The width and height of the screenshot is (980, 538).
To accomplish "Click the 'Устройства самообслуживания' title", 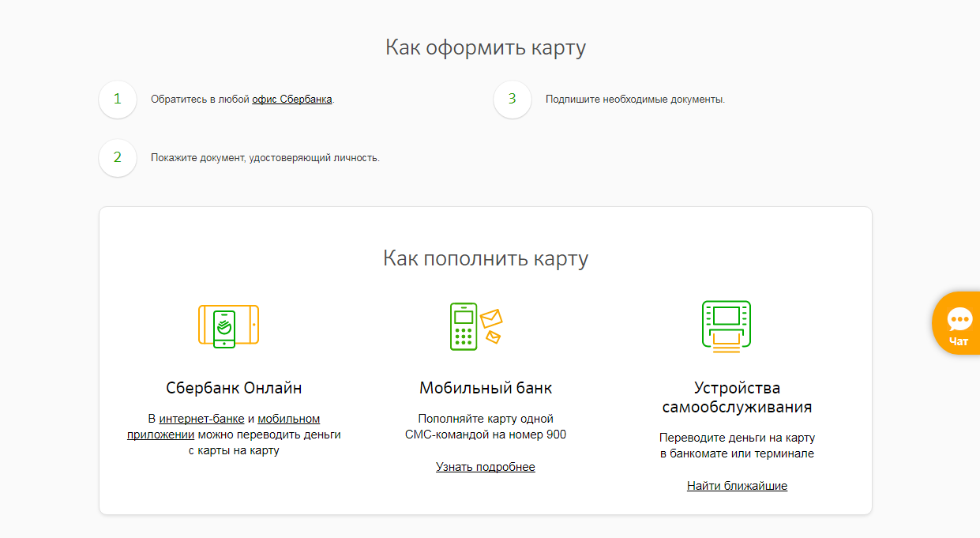I will coord(737,397).
